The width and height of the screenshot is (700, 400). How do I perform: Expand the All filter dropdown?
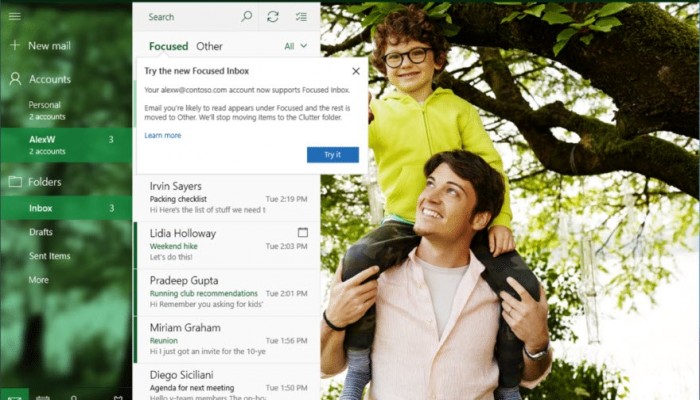point(296,46)
